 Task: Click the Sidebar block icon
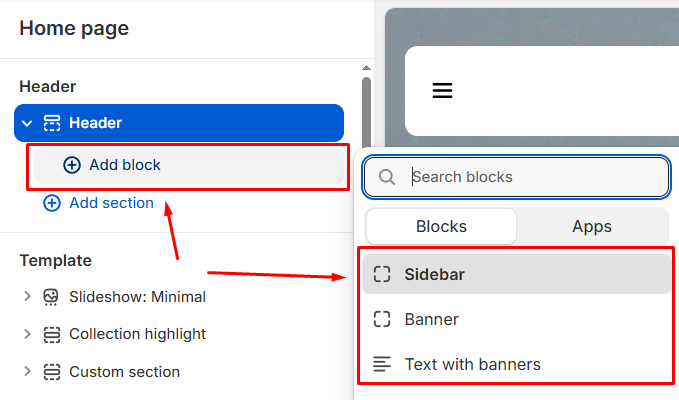(381, 274)
